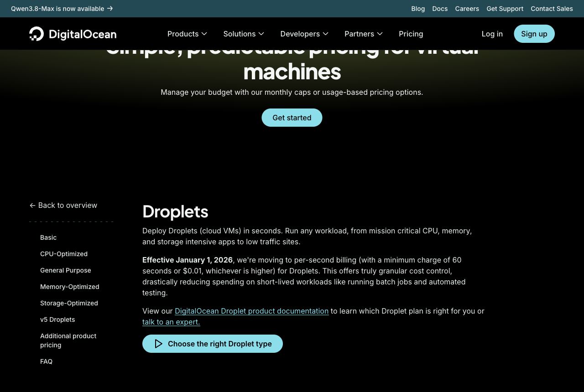Navigate to the v5 Droplets section
584x392 pixels.
(57, 320)
